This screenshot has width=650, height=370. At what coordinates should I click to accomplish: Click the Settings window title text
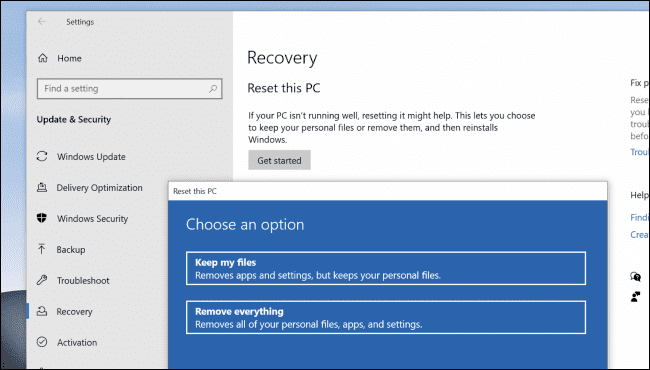pyautogui.click(x=80, y=22)
